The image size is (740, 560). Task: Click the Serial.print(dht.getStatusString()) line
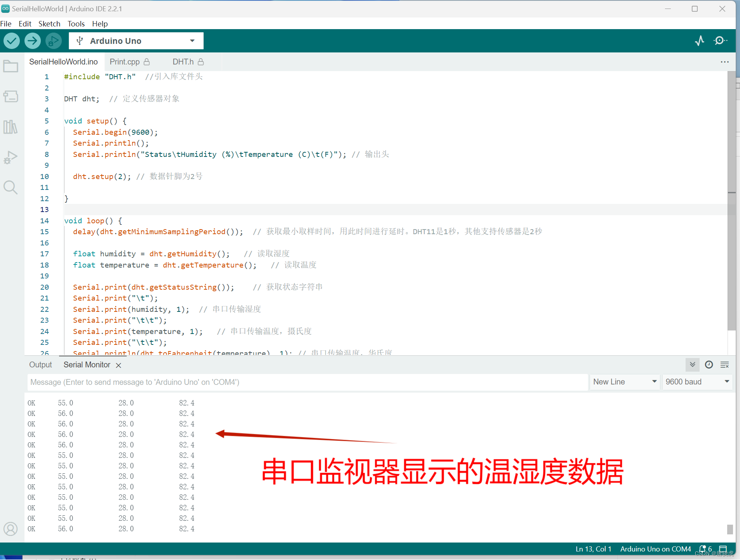pos(154,287)
